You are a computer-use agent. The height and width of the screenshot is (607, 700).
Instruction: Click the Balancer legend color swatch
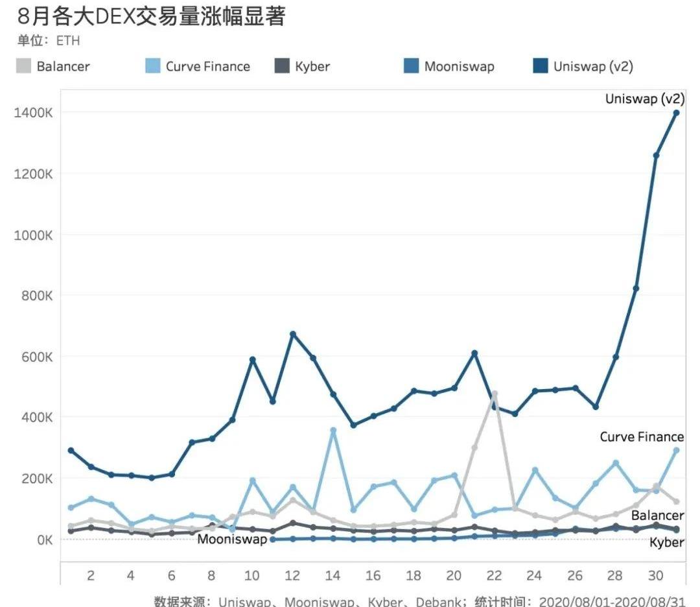(x=23, y=66)
